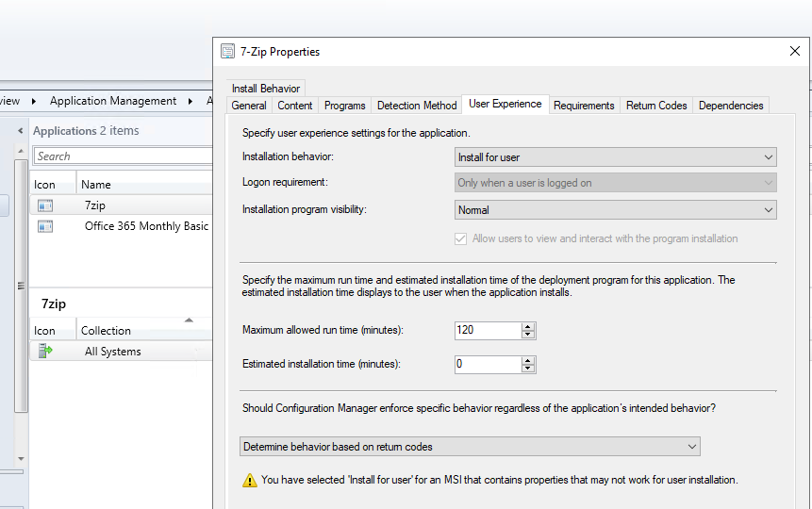Open the Installation behavior dropdown

(616, 157)
